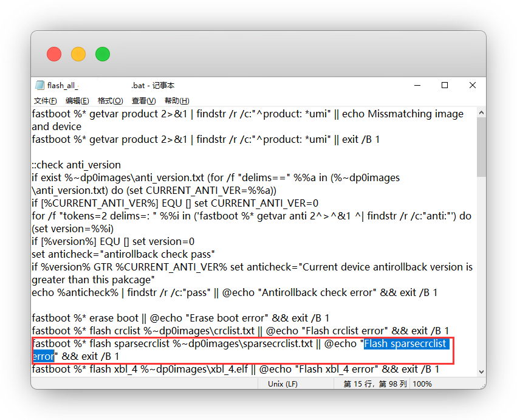
Task: Click the red dot in the outer frame
Action: click(54, 54)
